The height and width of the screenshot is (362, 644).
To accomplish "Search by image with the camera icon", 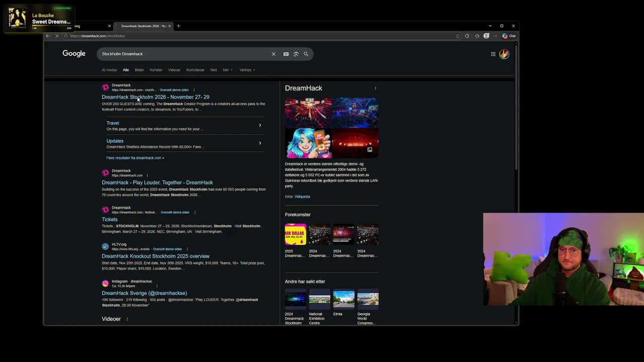I will click(x=296, y=54).
